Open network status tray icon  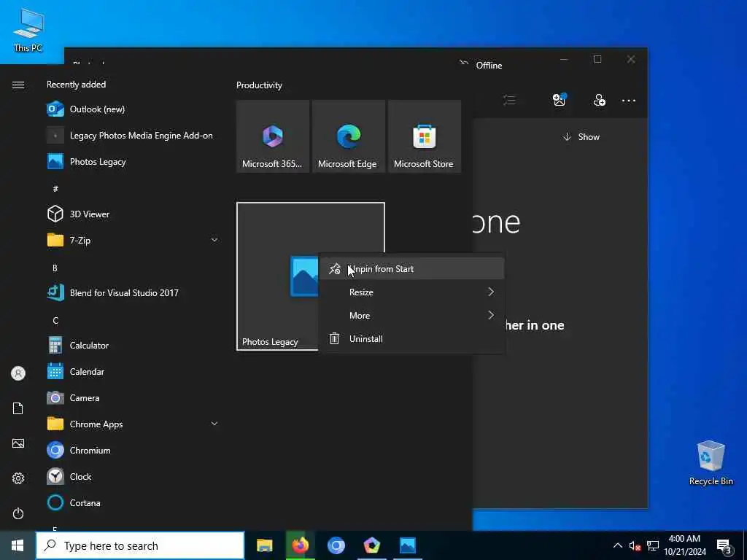(653, 546)
